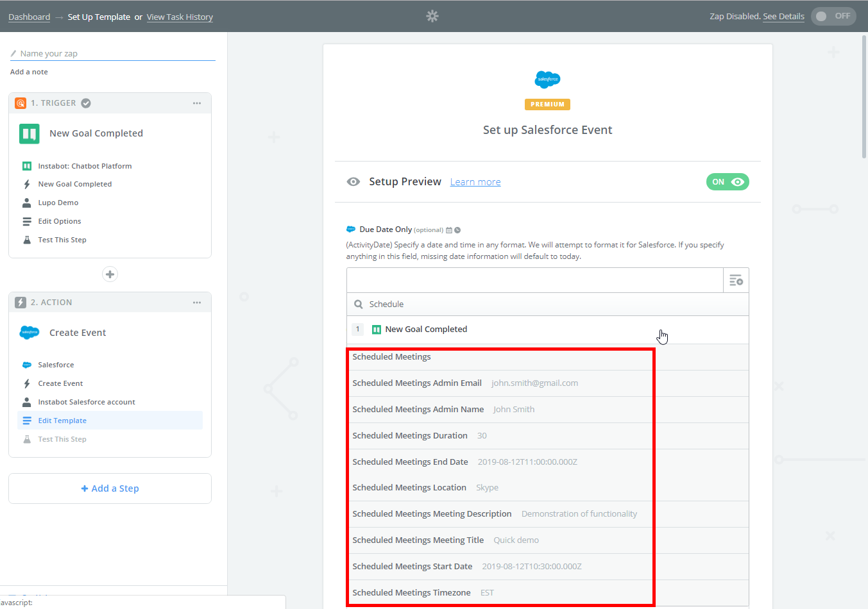Select Scheduled Meetings Duration option
Screen dimensions: 868x609
click(x=548, y=436)
